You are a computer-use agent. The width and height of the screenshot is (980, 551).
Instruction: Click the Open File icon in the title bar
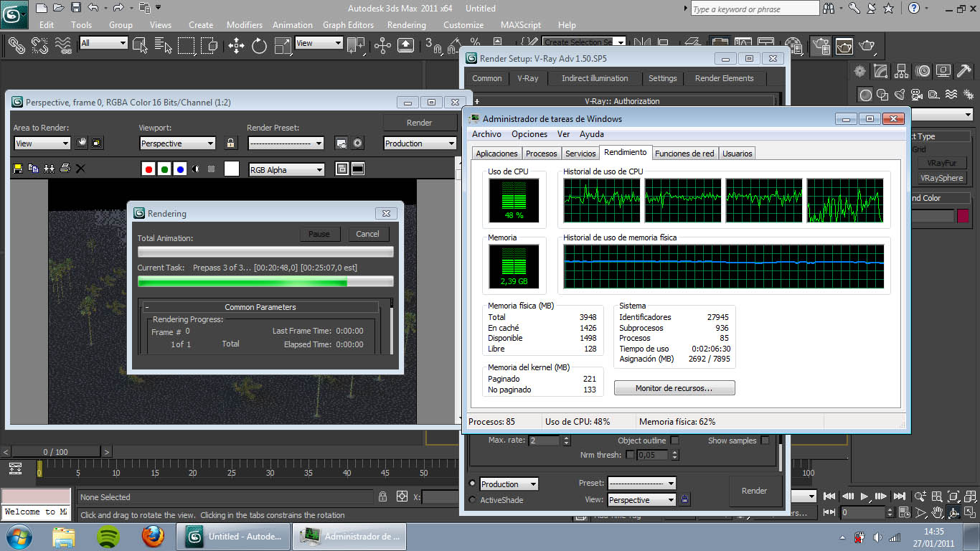pos(59,8)
